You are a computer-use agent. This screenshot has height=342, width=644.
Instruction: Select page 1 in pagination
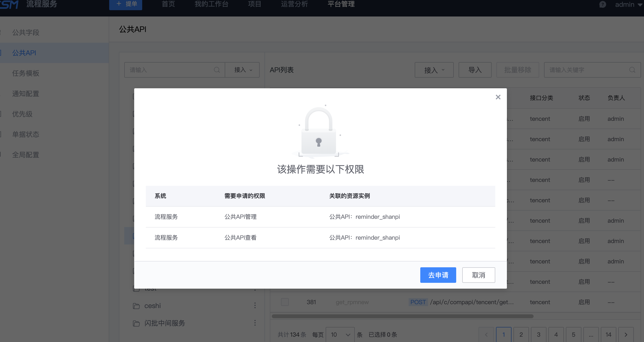point(504,334)
